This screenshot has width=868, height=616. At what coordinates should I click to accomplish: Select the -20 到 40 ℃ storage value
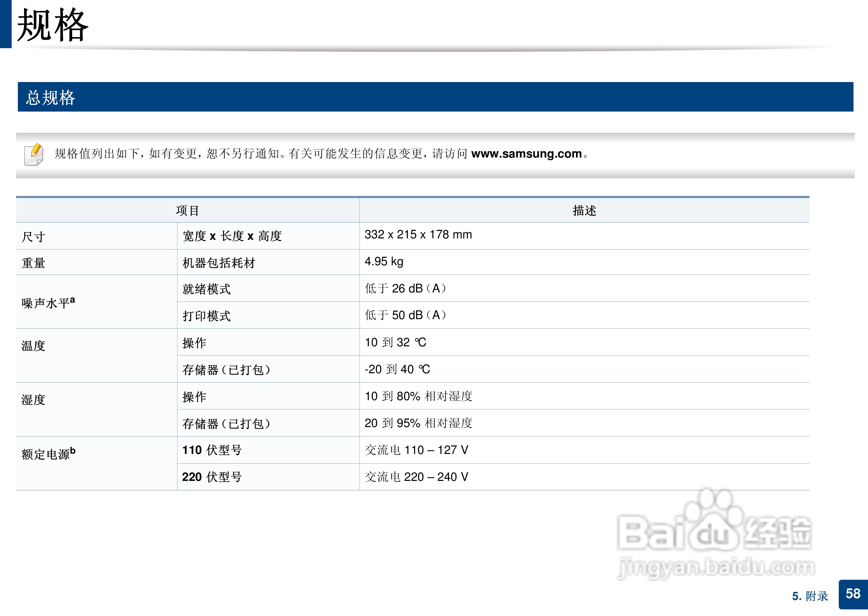pyautogui.click(x=397, y=369)
